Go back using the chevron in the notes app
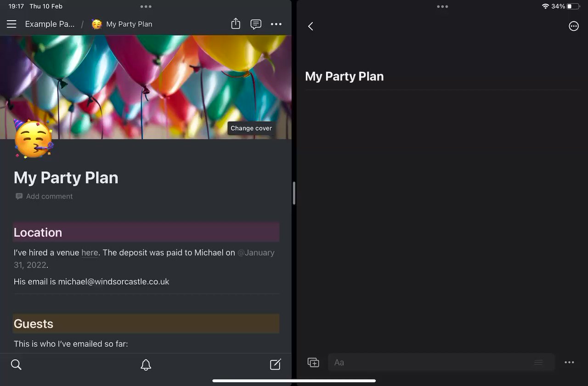 (311, 26)
